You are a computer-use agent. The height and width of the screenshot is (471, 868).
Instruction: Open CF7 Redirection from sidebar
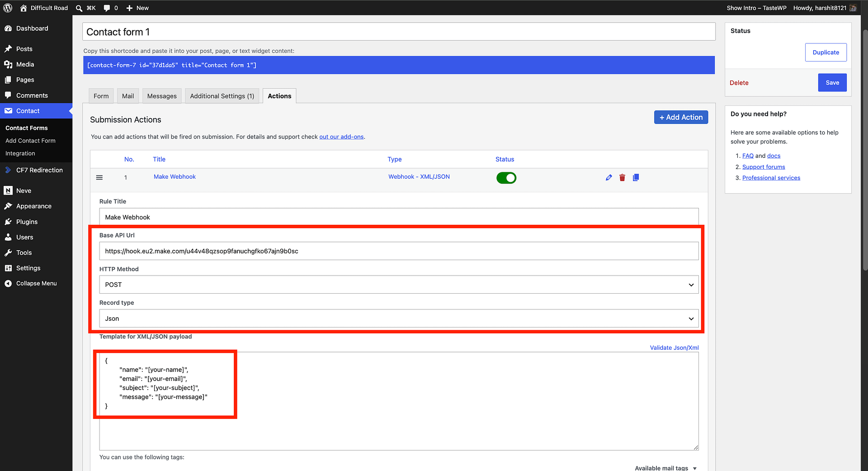coord(36,170)
